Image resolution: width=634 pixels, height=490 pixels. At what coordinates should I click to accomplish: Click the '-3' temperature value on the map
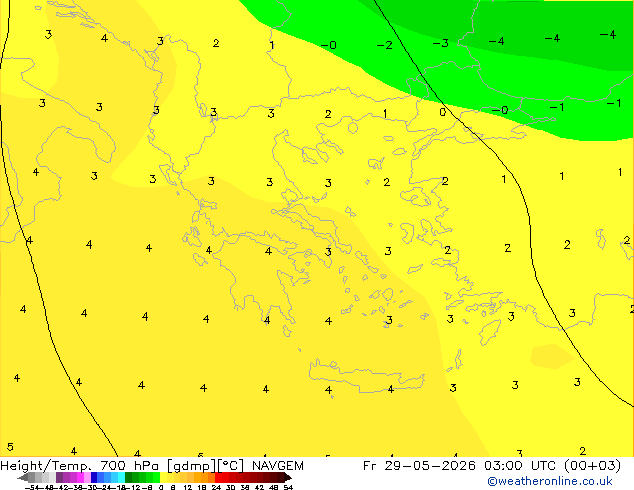[x=441, y=43]
